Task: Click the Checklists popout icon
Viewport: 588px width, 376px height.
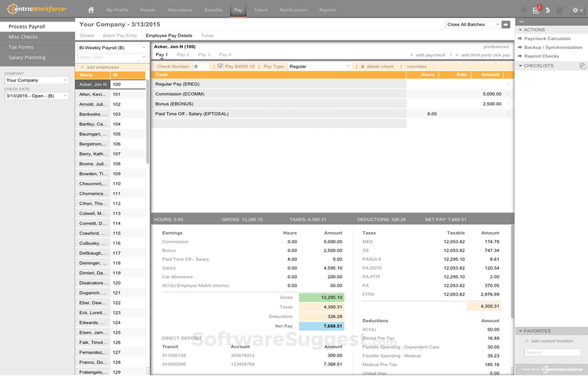Action: pyautogui.click(x=583, y=66)
